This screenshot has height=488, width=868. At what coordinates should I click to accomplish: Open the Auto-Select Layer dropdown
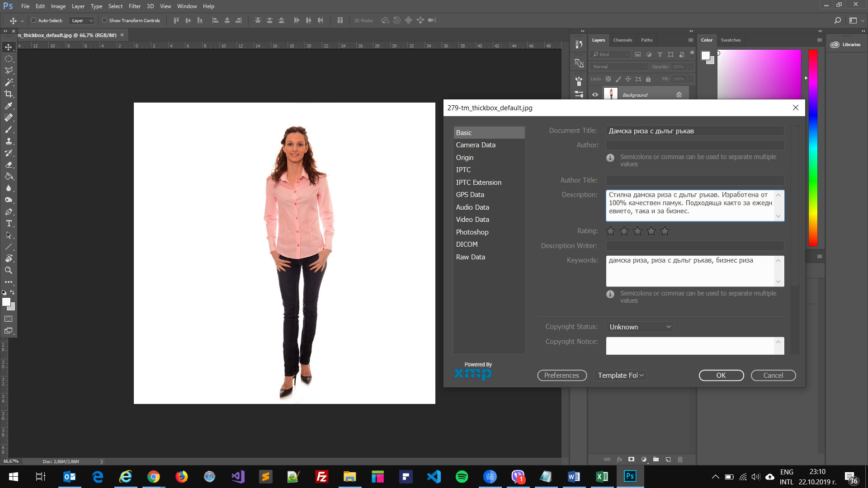tap(81, 20)
